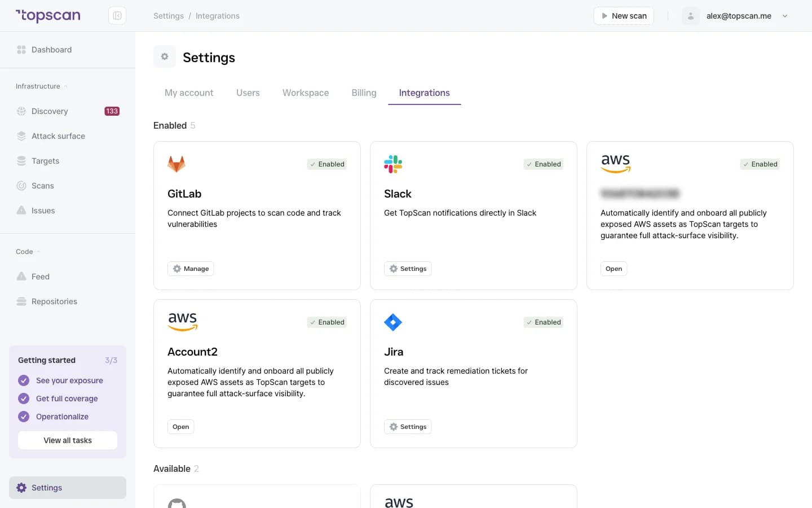Click the Attack surface layers icon
The height and width of the screenshot is (508, 812).
click(x=21, y=136)
